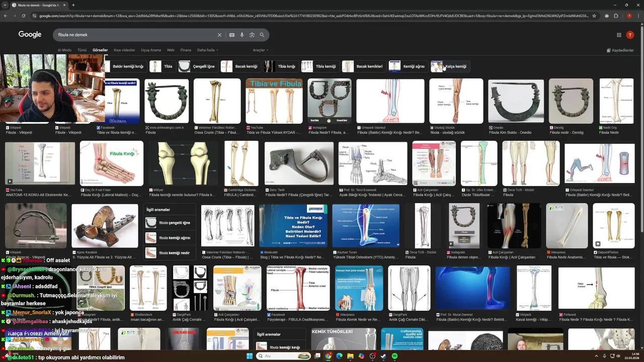
Task: Open the Chrome tab list dropdown
Action: click(x=6, y=5)
